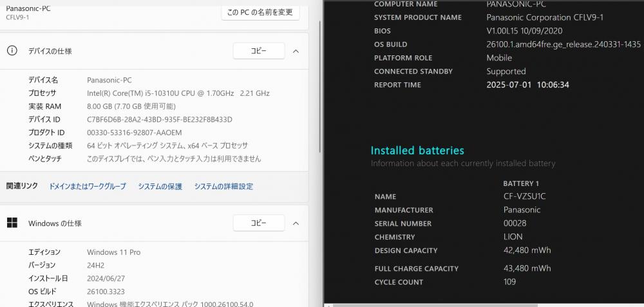This screenshot has width=644, height=307.
Task: Select processor value Intel(R) Core(TM) i5-10310U
Action: tap(178, 93)
